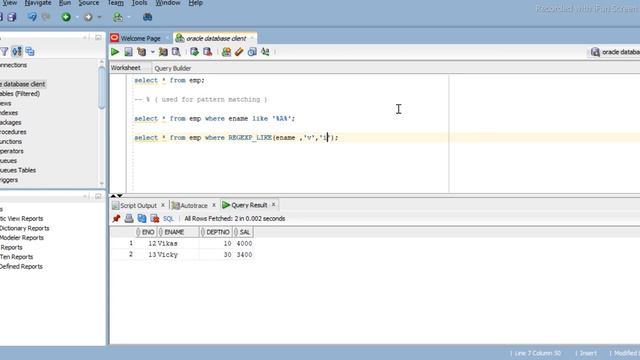The image size is (640, 360).
Task: Open the Script Output tab
Action: pos(138,205)
